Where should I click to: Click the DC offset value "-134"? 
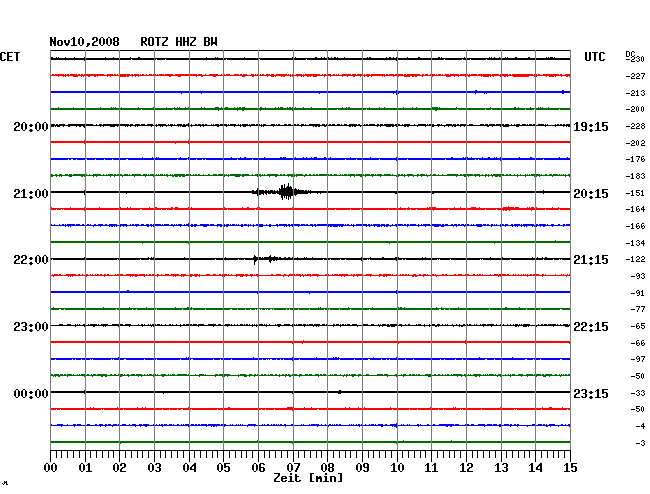coord(635,243)
